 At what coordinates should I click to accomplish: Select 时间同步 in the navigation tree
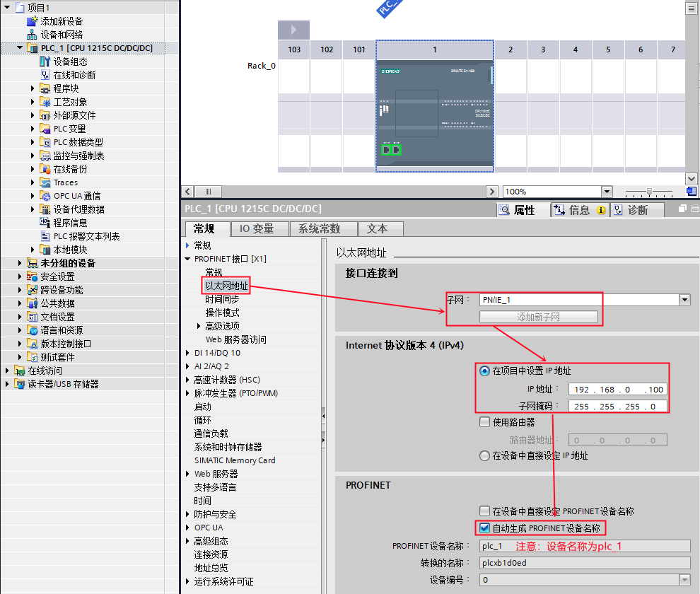(x=222, y=299)
